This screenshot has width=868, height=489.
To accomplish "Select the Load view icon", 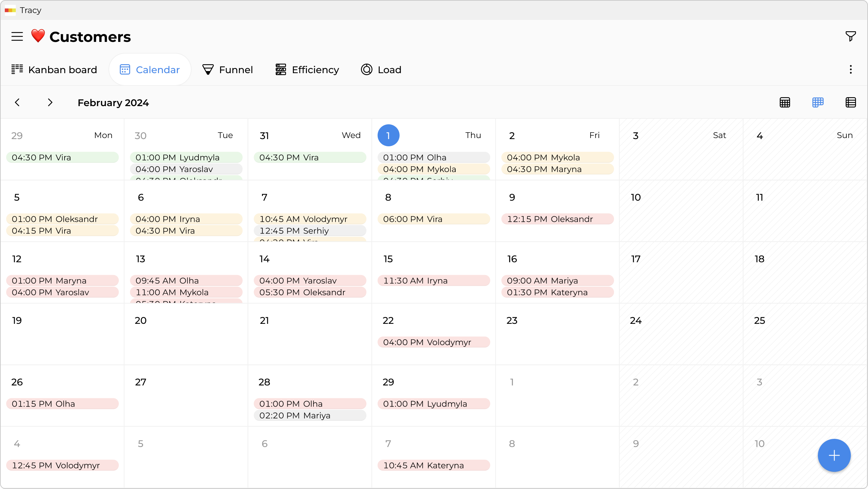I will tap(366, 69).
